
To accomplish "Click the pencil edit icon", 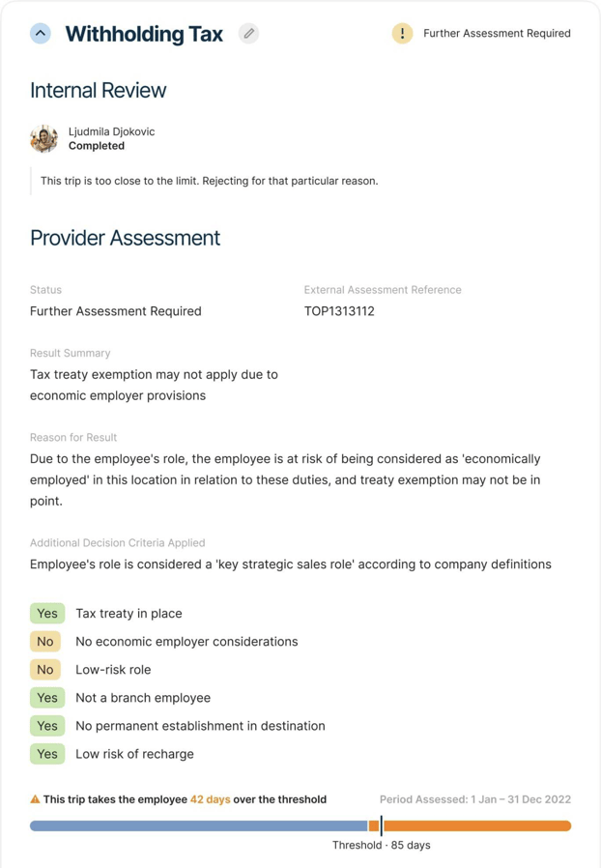I will [x=248, y=33].
